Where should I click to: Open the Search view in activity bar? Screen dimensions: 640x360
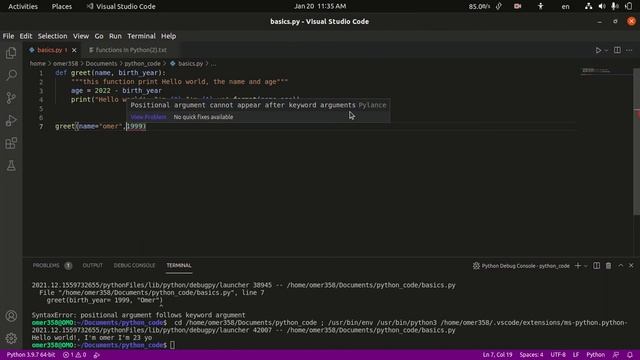[11, 75]
